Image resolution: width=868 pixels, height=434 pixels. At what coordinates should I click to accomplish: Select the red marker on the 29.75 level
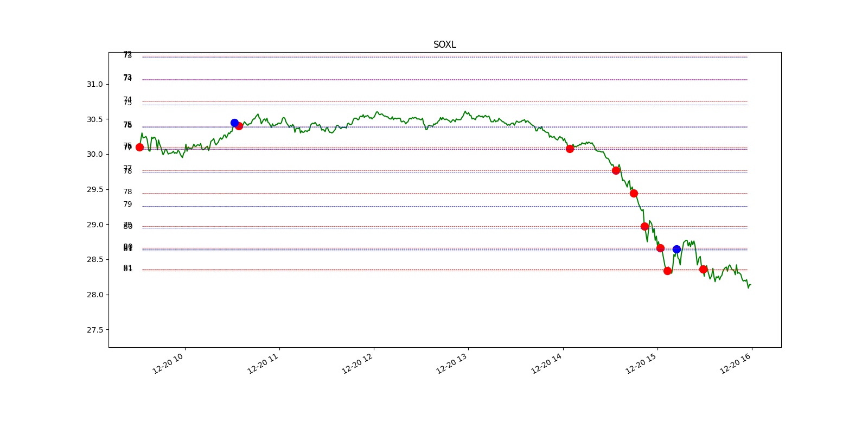[x=616, y=170]
